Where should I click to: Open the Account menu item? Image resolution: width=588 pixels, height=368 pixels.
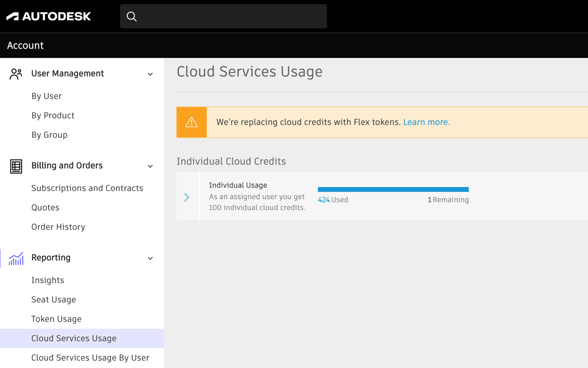25,45
